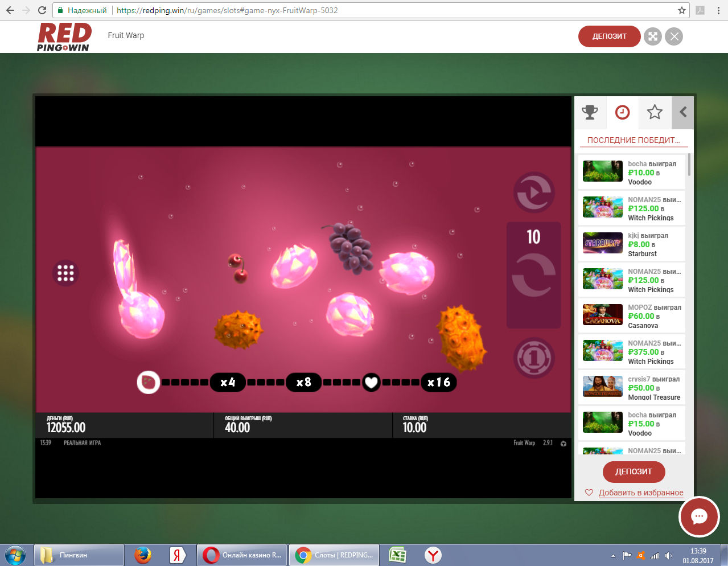
Task: Click the winners list scrollbar
Action: [x=689, y=165]
